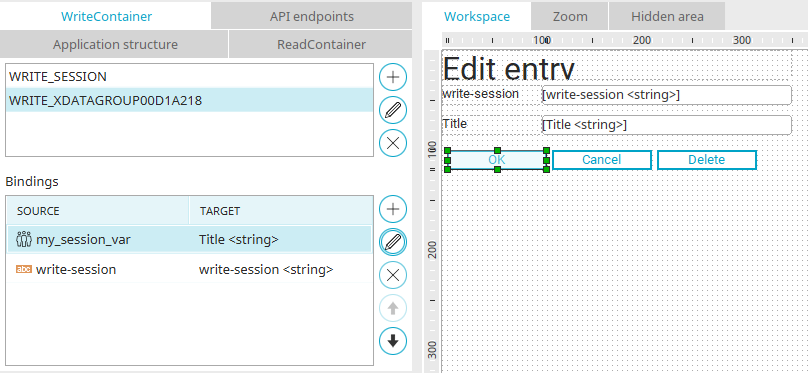Add a new binding with plus icon
This screenshot has width=808, height=373.
[x=393, y=209]
